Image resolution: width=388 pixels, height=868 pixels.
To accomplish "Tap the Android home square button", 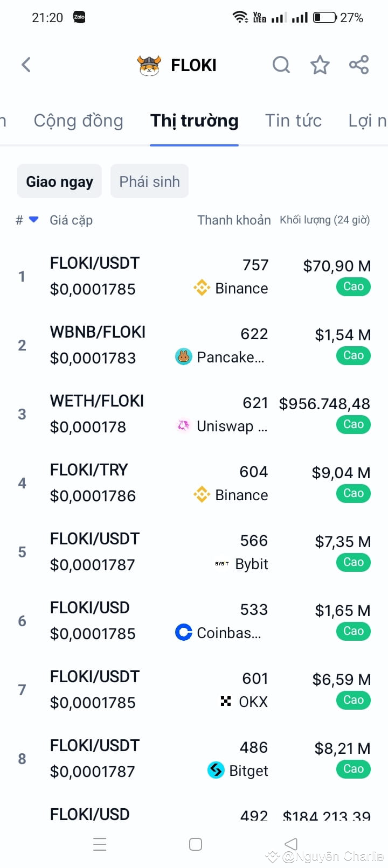I will [x=196, y=844].
